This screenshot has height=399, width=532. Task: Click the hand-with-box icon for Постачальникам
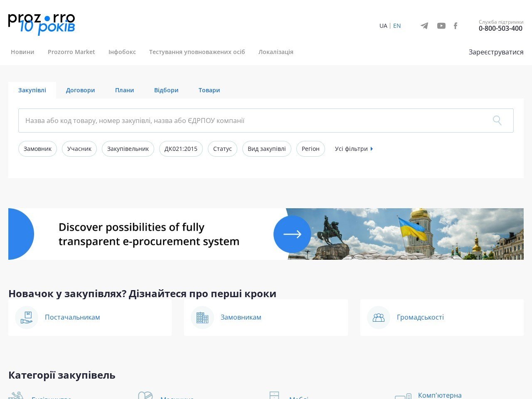[27, 318]
